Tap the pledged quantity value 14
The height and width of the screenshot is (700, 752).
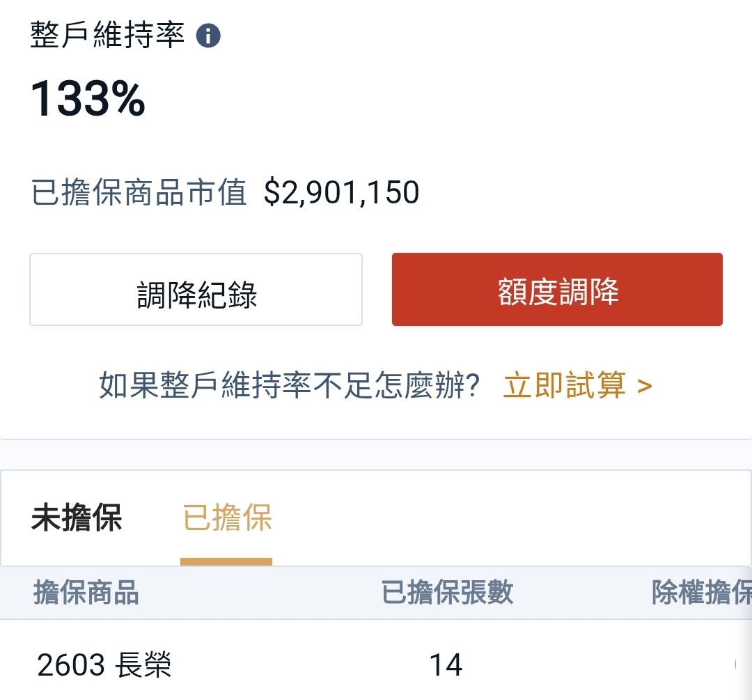[446, 665]
